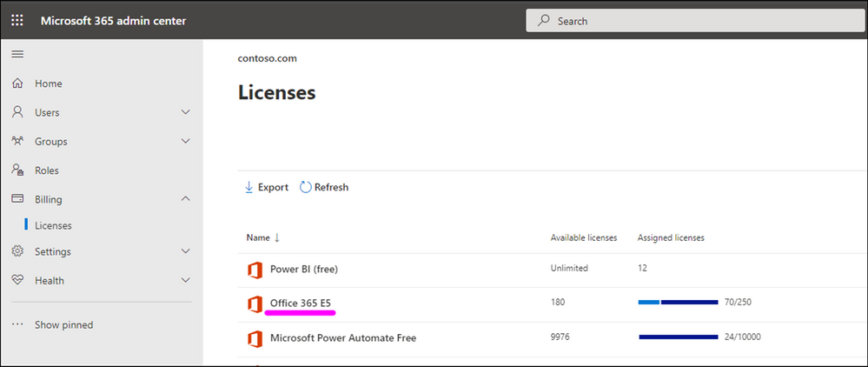Screen dimensions: 868x367
Task: Click the 24/10000 assigned value
Action: tap(743, 337)
